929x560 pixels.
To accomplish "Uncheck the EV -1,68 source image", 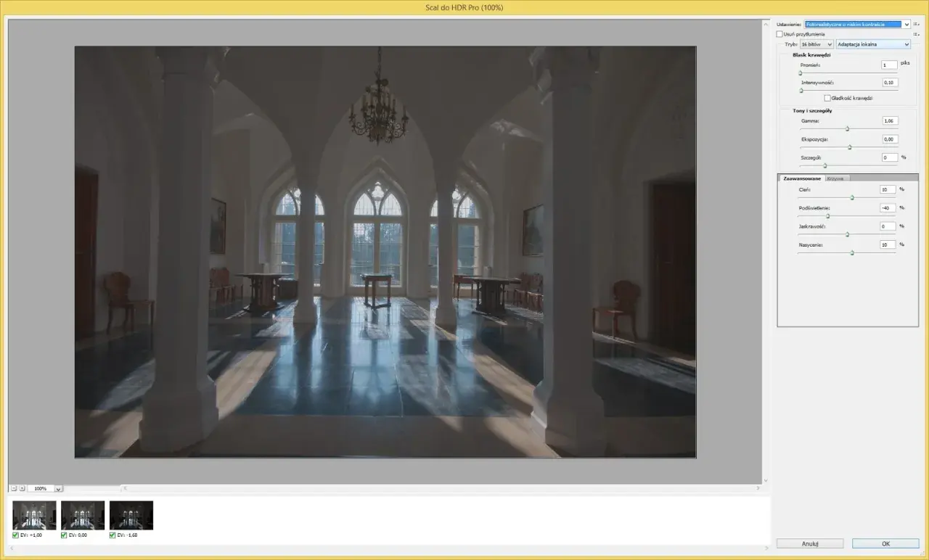I will [x=113, y=535].
